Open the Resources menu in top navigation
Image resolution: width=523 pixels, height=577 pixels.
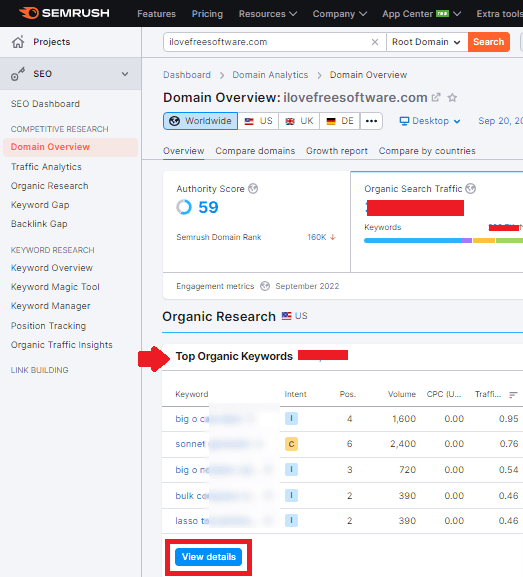tap(268, 14)
